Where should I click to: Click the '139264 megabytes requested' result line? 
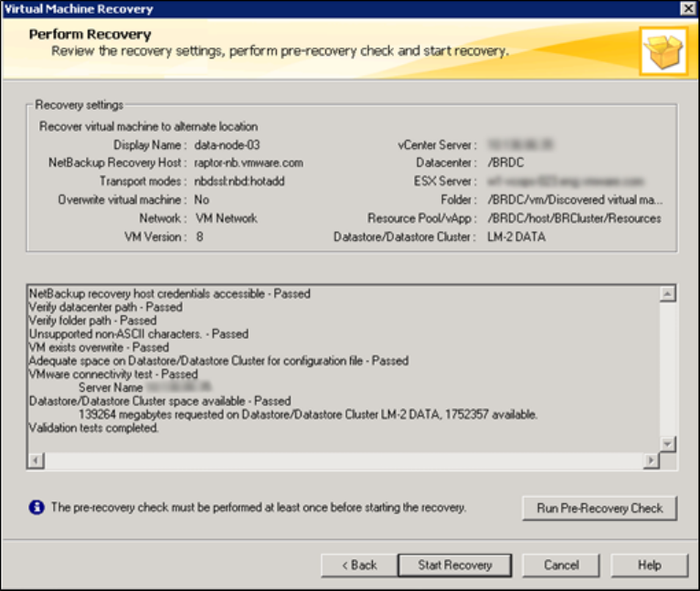tap(308, 414)
